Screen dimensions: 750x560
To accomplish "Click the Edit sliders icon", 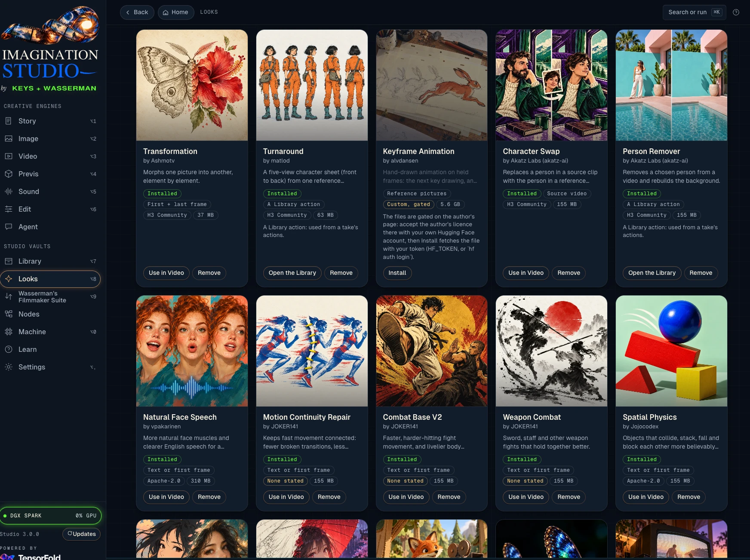I will click(9, 209).
